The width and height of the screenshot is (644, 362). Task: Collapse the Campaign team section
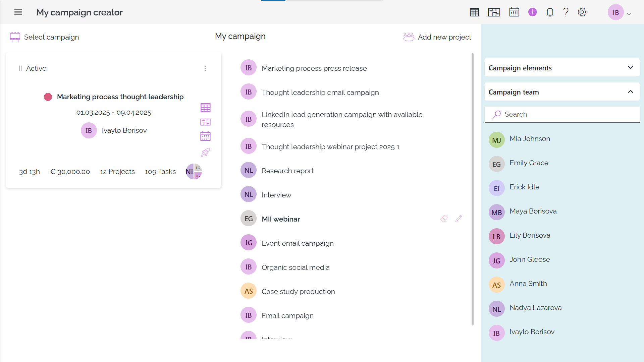631,92
